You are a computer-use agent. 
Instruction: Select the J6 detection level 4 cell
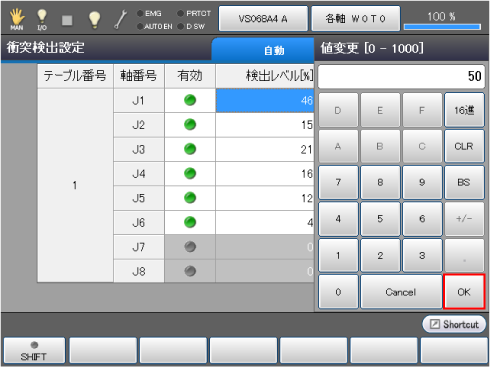(x=265, y=222)
